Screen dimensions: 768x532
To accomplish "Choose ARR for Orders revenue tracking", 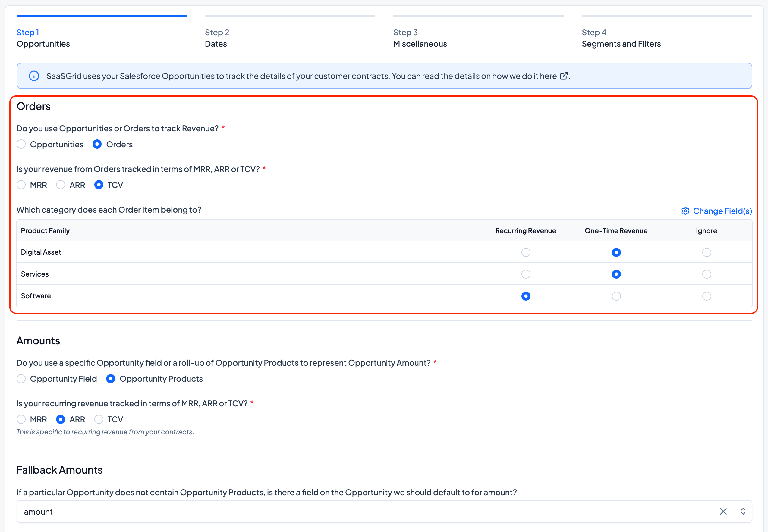I will (60, 185).
